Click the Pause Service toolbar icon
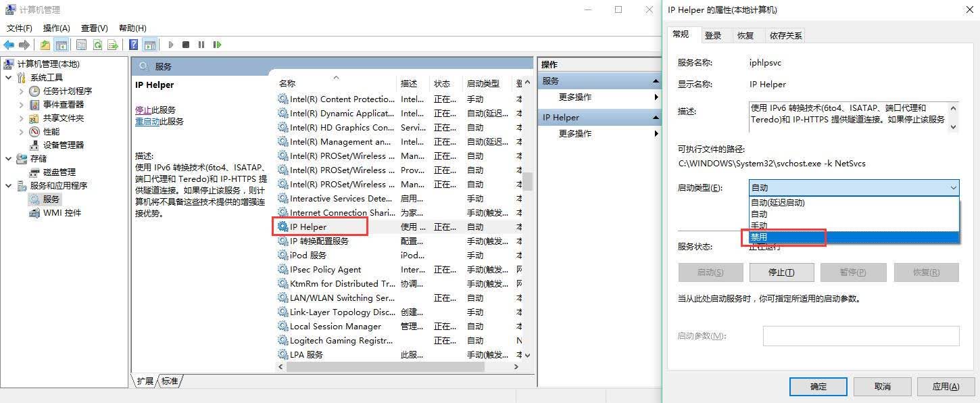This screenshot has height=403, width=980. 201,45
